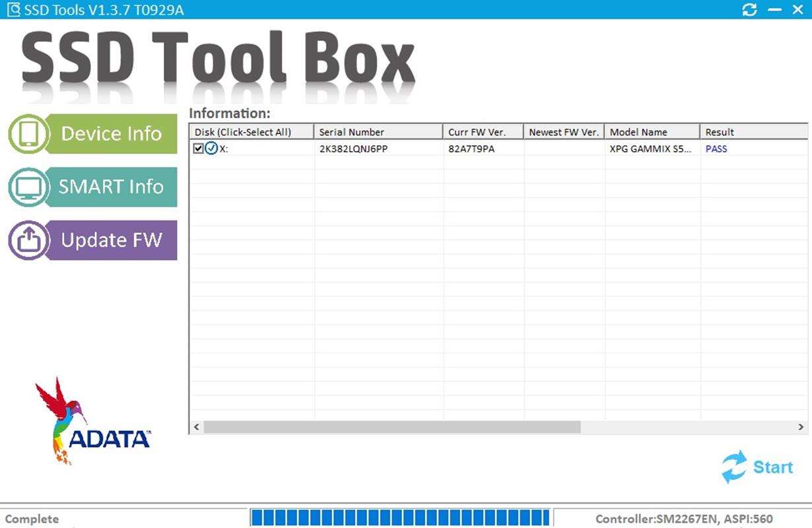
Task: Click the blue checkmark status icon for disk X:
Action: pyautogui.click(x=211, y=148)
